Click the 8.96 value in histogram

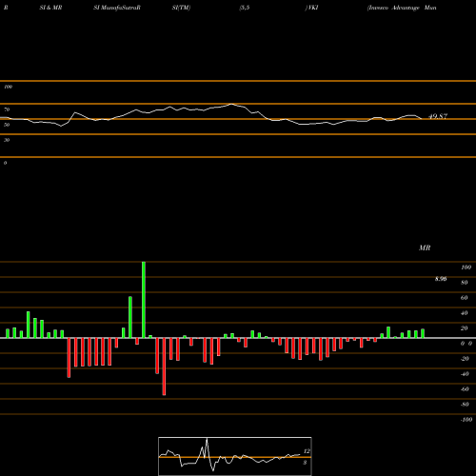click(x=441, y=279)
